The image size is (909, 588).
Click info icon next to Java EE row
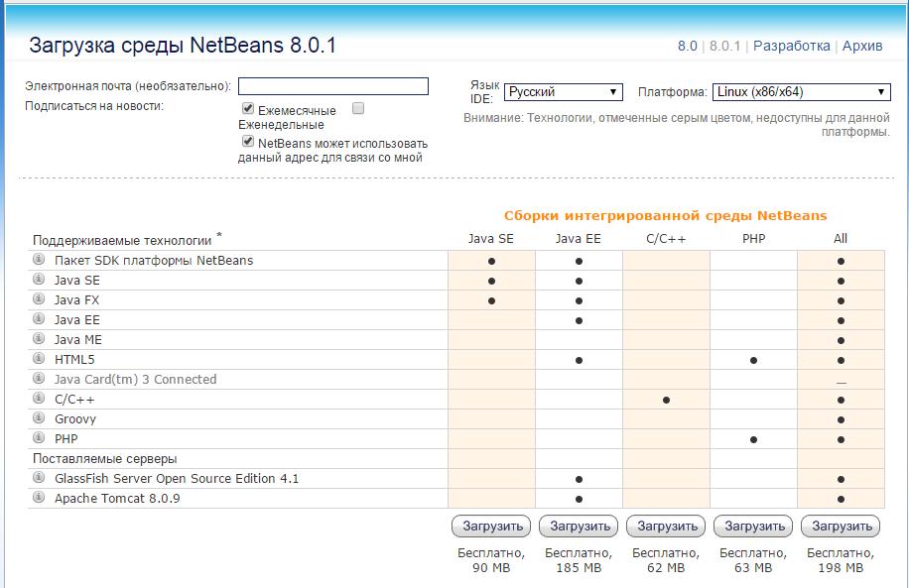(x=39, y=318)
